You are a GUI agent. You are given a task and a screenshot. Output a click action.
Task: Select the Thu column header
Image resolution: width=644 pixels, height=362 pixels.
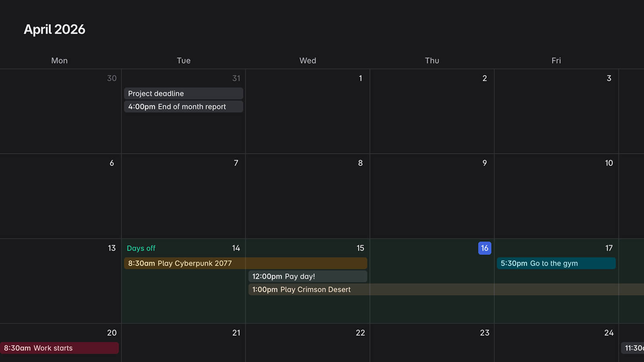tap(432, 60)
